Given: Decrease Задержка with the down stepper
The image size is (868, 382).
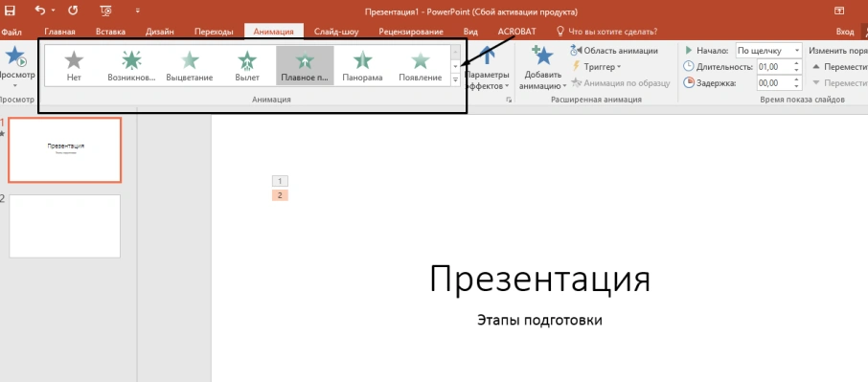Looking at the screenshot, I should 797,87.
